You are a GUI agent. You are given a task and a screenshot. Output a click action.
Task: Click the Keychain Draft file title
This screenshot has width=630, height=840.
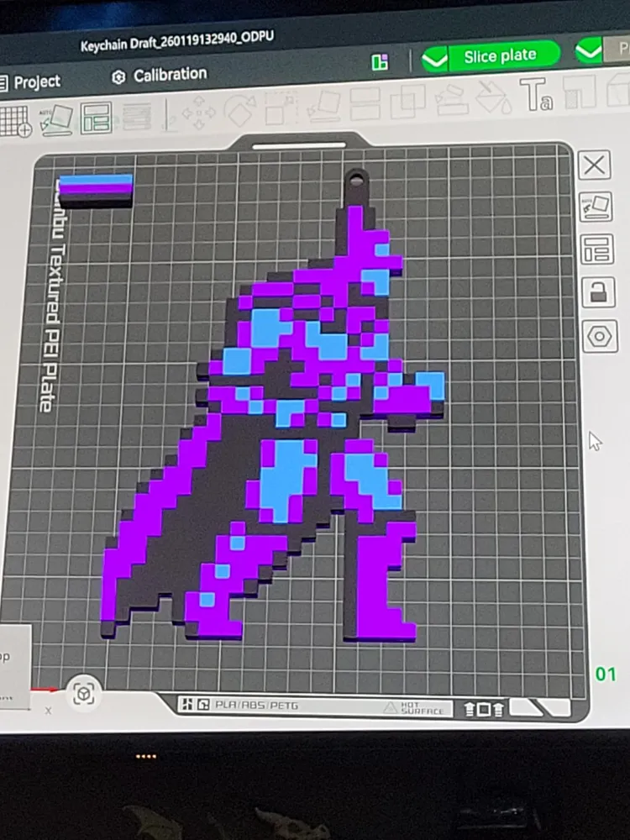[x=177, y=42]
